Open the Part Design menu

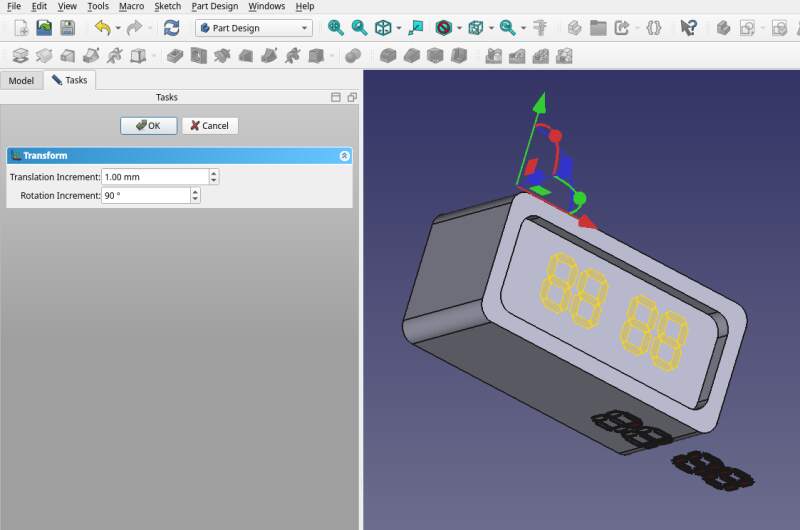215,6
